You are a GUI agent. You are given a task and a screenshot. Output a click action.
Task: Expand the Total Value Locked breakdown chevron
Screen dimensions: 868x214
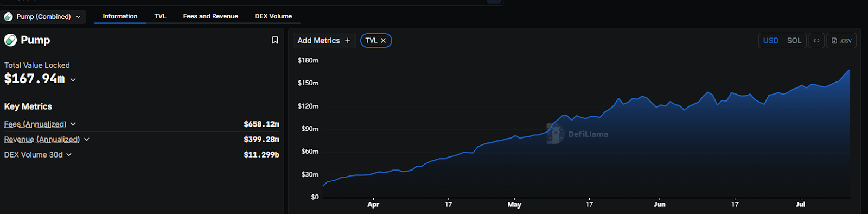(x=73, y=80)
